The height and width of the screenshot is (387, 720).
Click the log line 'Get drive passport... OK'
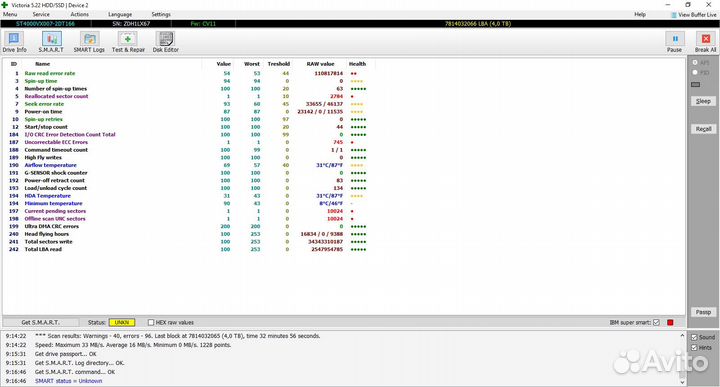point(66,354)
